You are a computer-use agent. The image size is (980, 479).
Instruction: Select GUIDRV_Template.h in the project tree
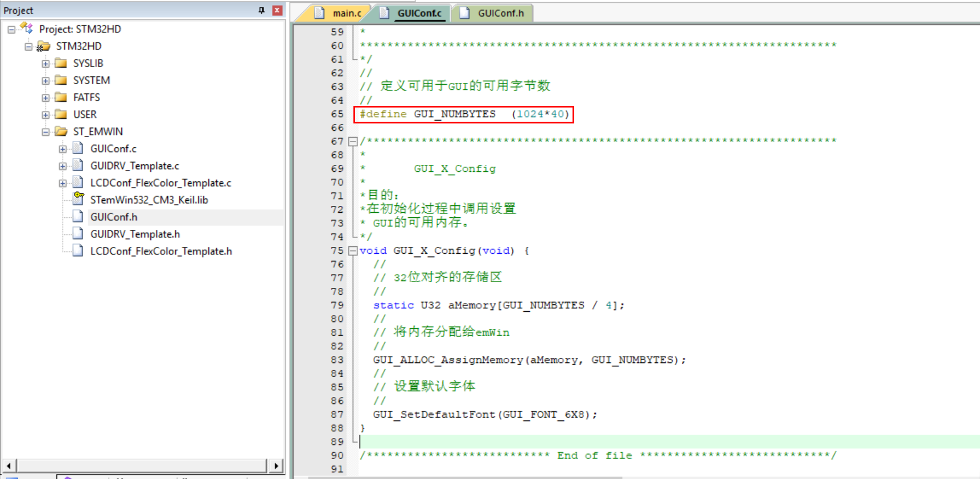point(135,234)
